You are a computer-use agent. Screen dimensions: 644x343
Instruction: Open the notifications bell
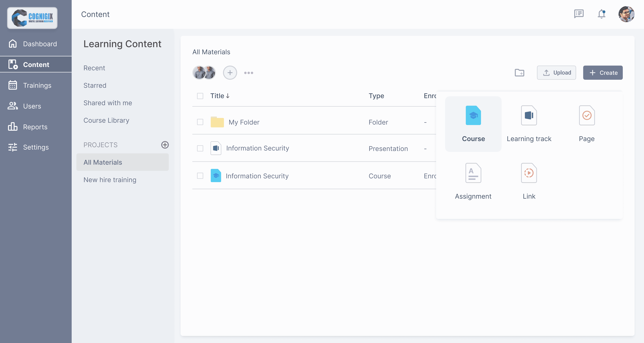click(x=601, y=14)
